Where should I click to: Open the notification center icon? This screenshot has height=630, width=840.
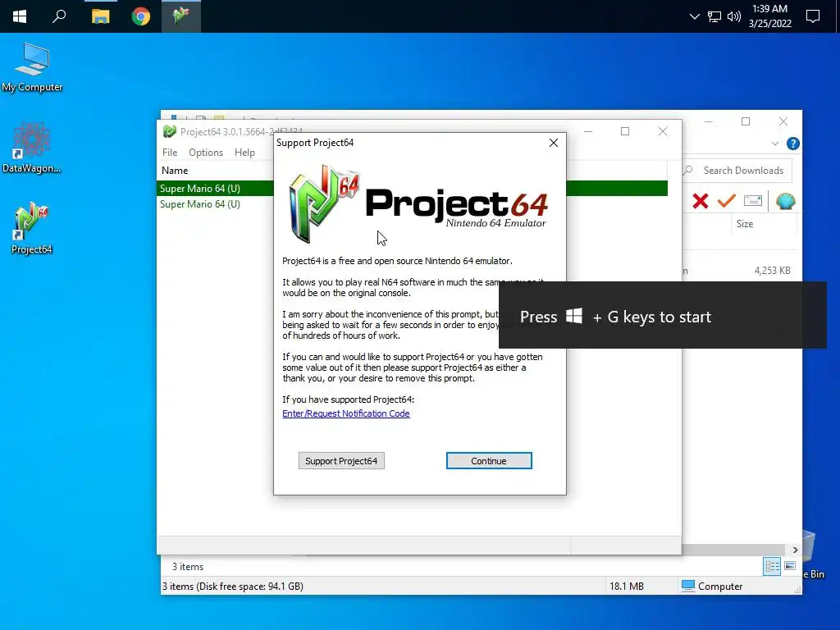tap(813, 16)
